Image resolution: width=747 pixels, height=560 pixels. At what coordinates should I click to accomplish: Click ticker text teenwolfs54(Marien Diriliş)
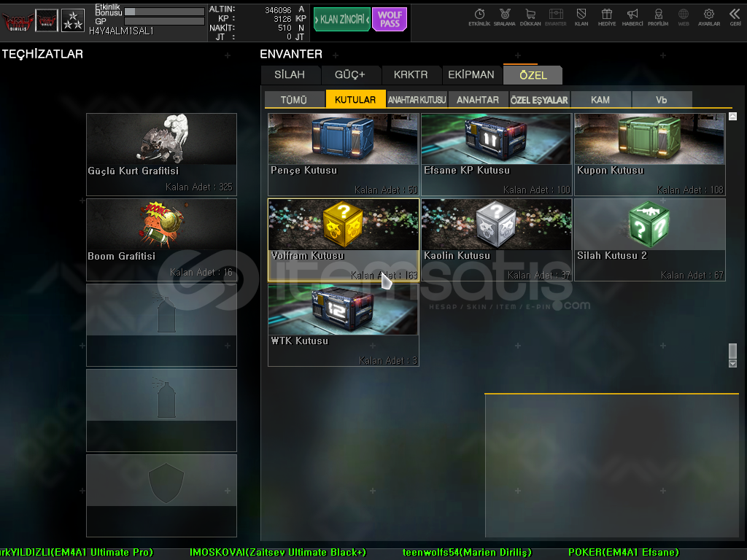pyautogui.click(x=467, y=553)
